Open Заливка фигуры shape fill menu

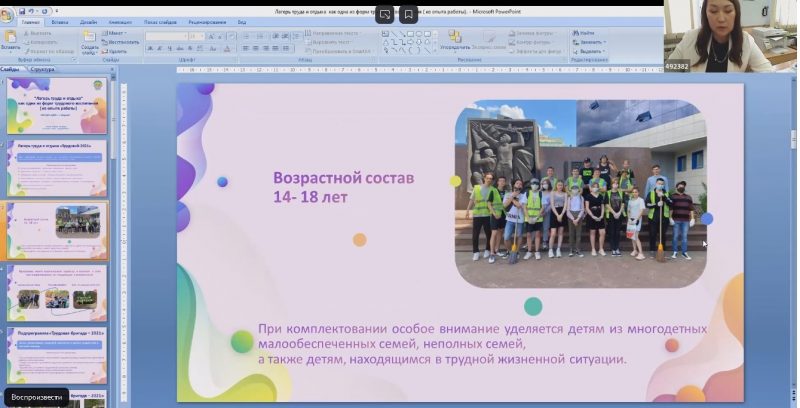point(534,33)
